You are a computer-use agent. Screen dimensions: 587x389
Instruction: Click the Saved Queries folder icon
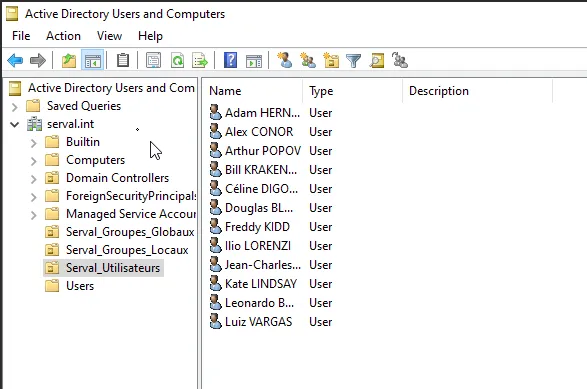pyautogui.click(x=33, y=106)
